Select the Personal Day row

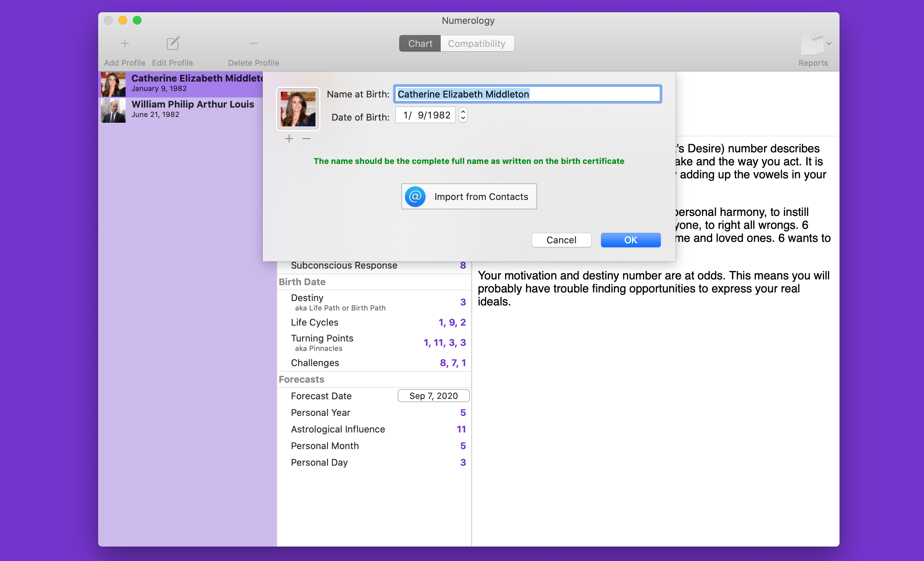(x=374, y=462)
